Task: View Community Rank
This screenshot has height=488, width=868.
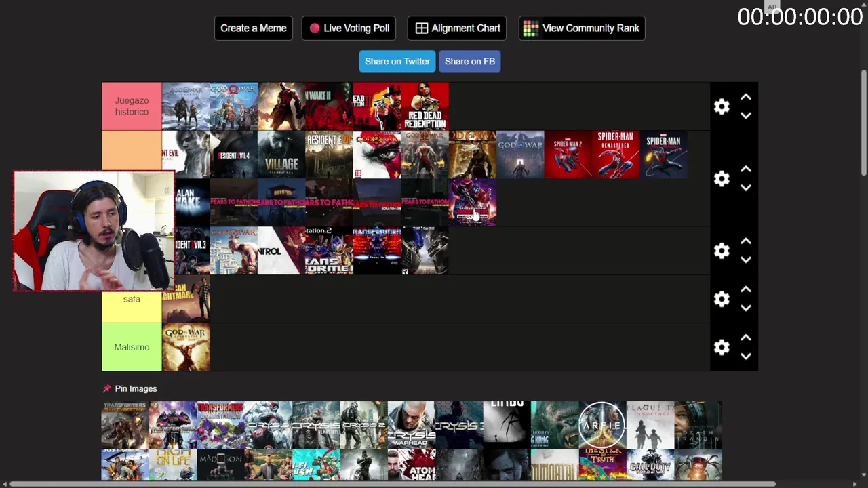Action: [582, 28]
